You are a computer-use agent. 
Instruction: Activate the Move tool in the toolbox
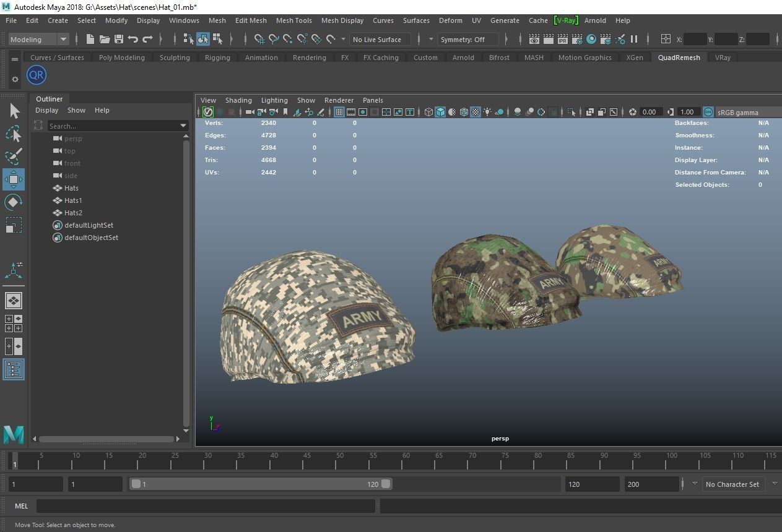coord(14,179)
